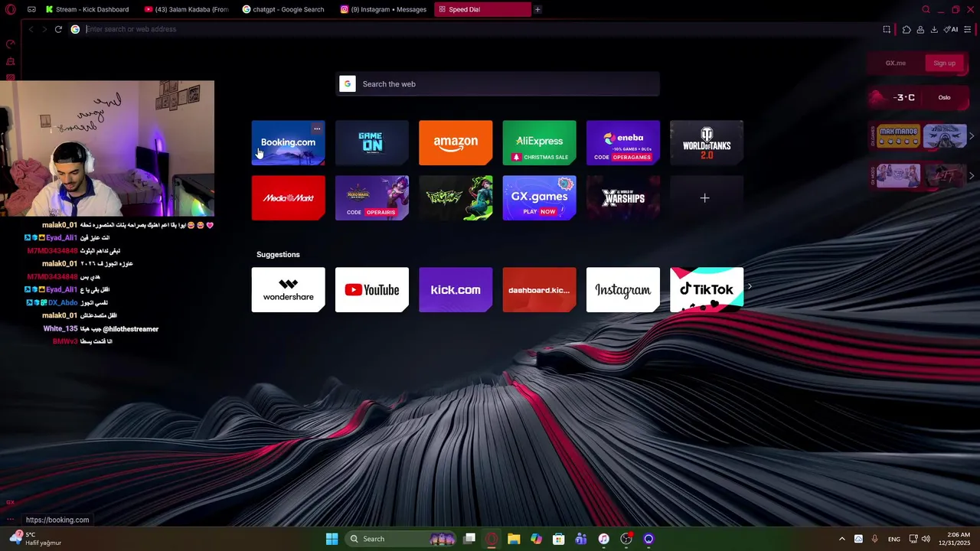
Task: Click the Sign up button
Action: pos(944,63)
